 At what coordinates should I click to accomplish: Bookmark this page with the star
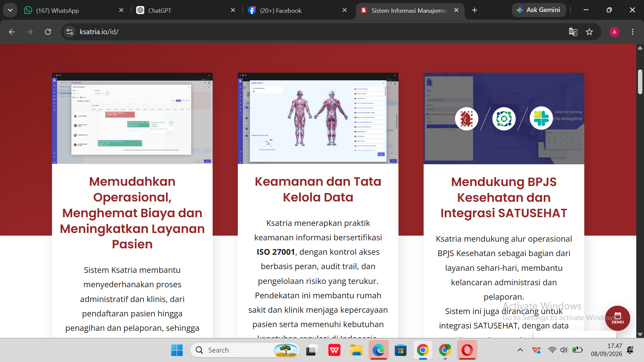coord(589,32)
